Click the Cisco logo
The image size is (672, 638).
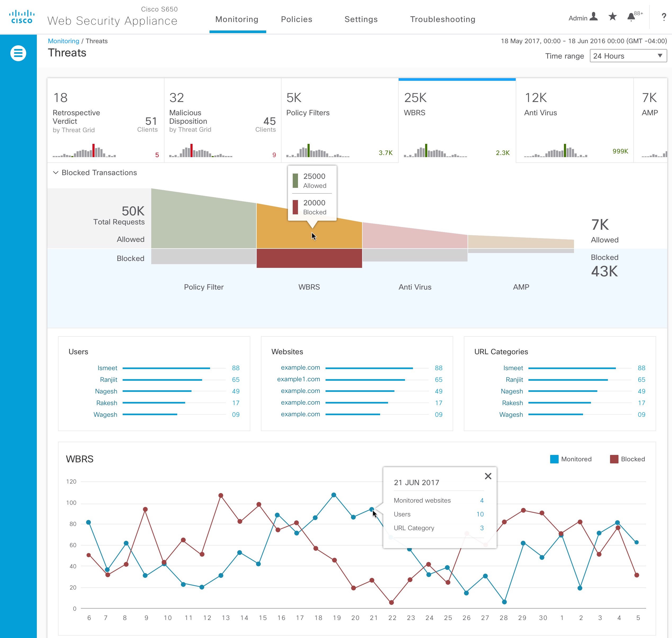click(22, 17)
